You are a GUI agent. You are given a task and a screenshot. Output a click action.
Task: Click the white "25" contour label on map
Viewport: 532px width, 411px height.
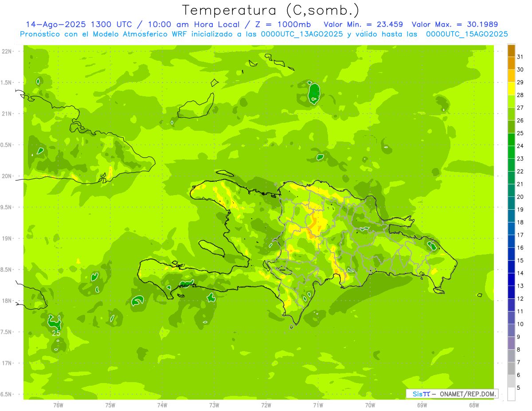pos(56,333)
